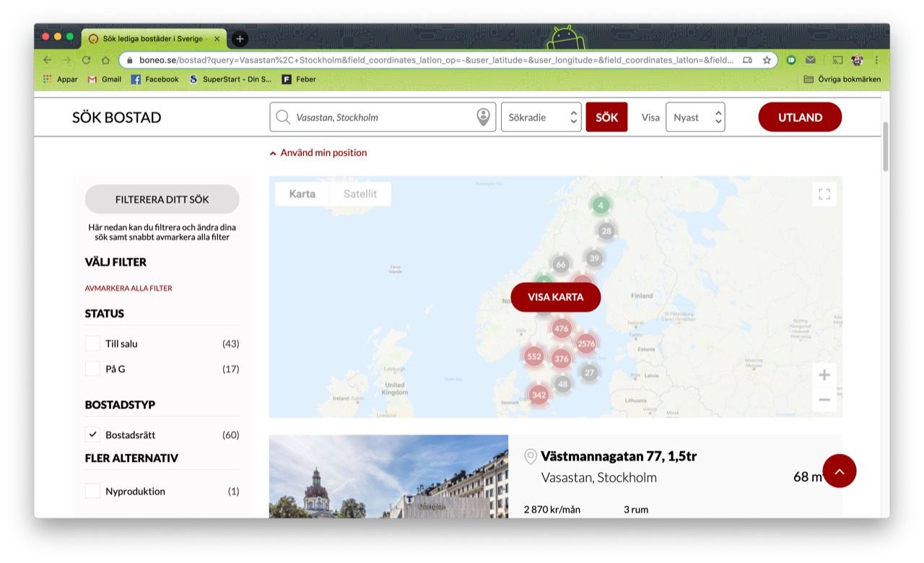The image size is (924, 563).
Task: Open the mail envelope extension icon
Action: 811,61
